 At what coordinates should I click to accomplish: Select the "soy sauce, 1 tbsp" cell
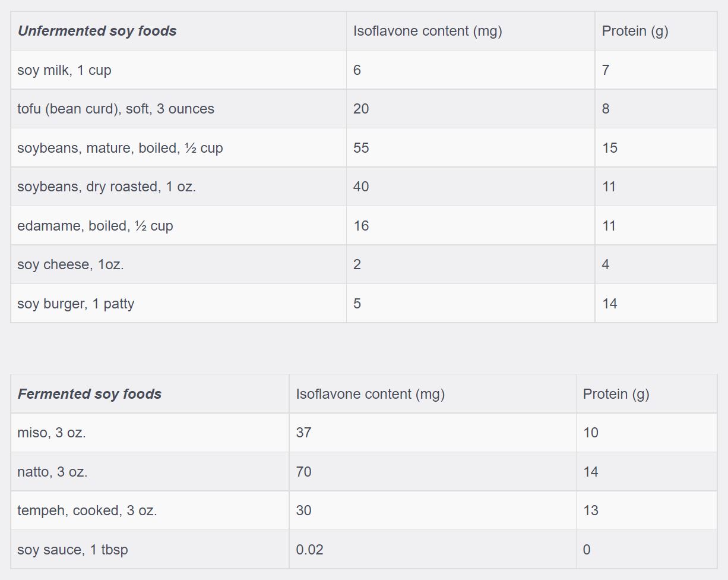point(72,550)
